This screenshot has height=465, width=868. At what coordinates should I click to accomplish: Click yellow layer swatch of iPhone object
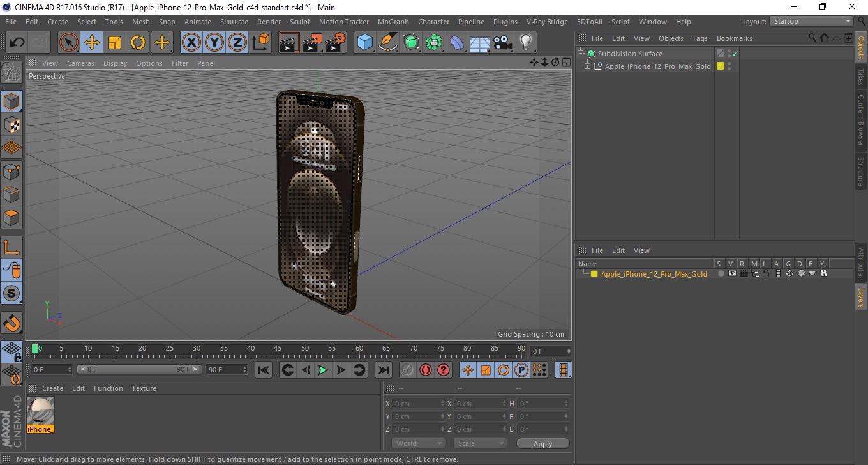click(721, 66)
